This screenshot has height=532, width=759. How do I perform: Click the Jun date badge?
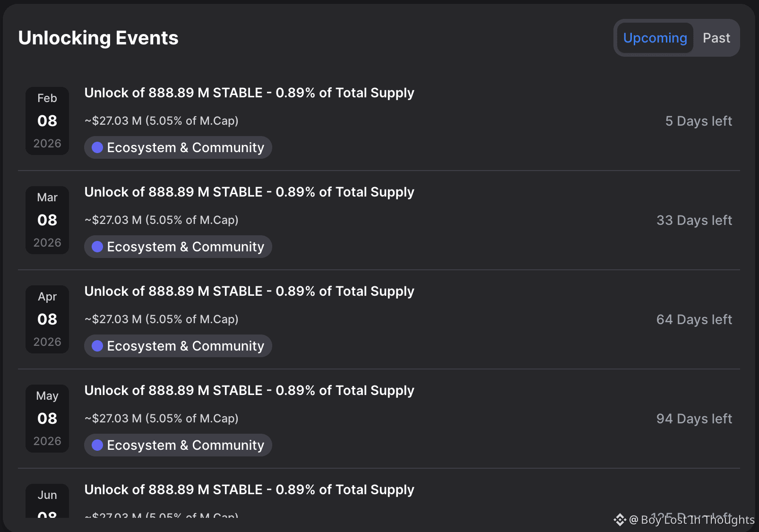[47, 501]
